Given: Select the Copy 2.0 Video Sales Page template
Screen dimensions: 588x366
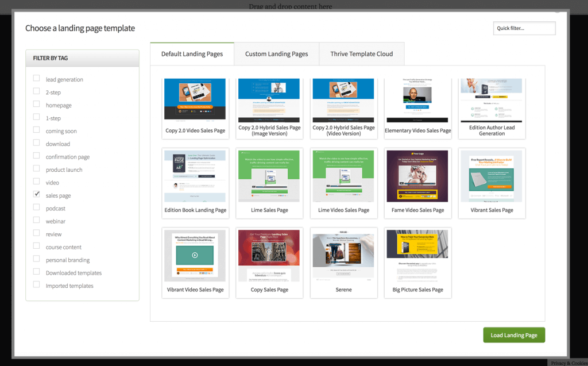Looking at the screenshot, I should [x=195, y=108].
